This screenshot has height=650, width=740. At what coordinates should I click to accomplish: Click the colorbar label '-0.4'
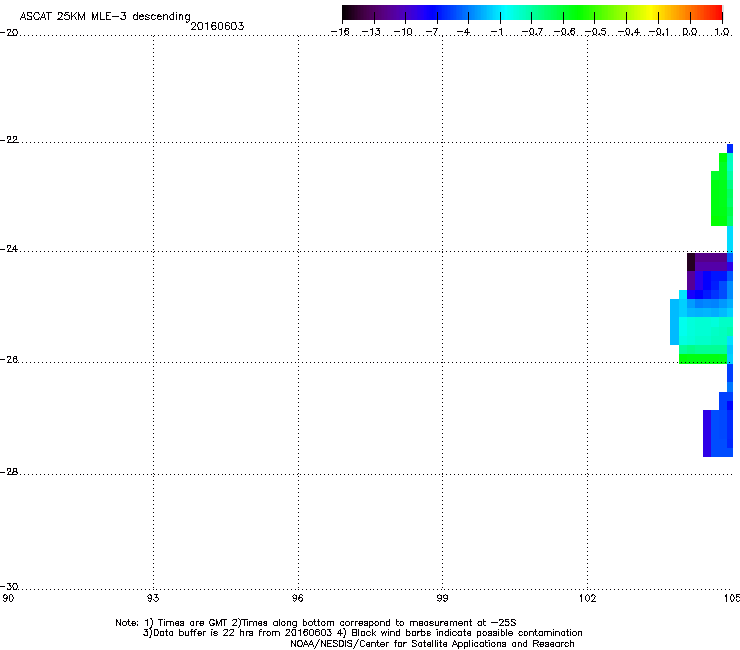click(628, 32)
